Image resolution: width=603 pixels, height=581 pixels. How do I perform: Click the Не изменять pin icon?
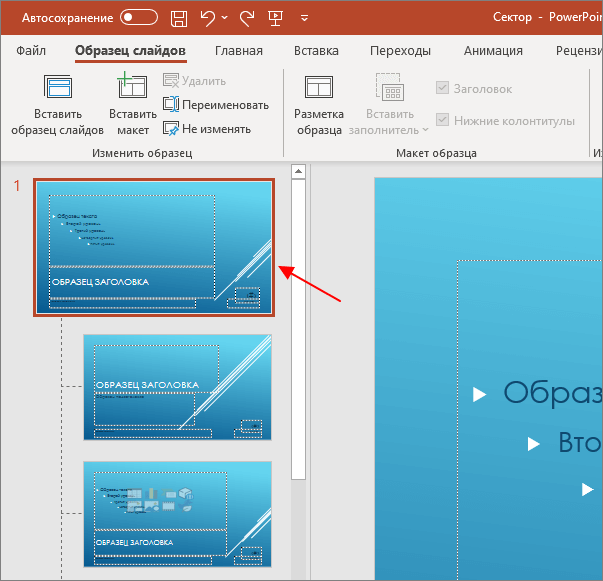coord(171,128)
